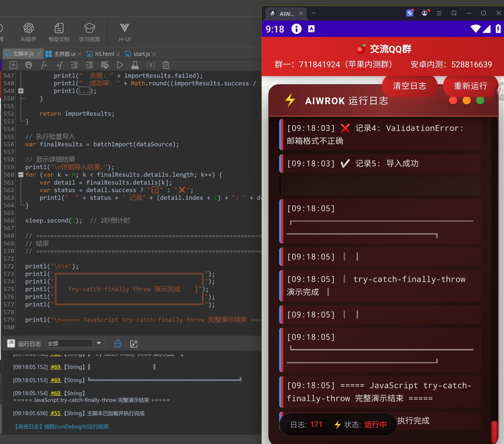The height and width of the screenshot is (444, 504).
Task: Open the 帮助文档 help documents
Action: (59, 32)
